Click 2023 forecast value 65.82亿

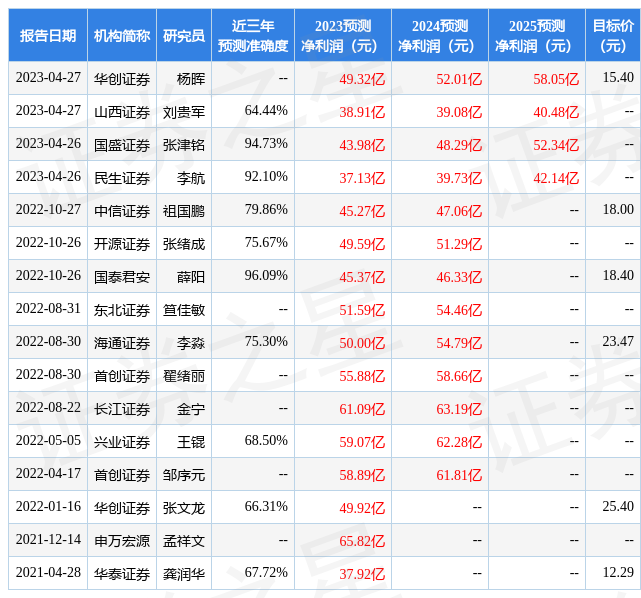[x=362, y=542]
